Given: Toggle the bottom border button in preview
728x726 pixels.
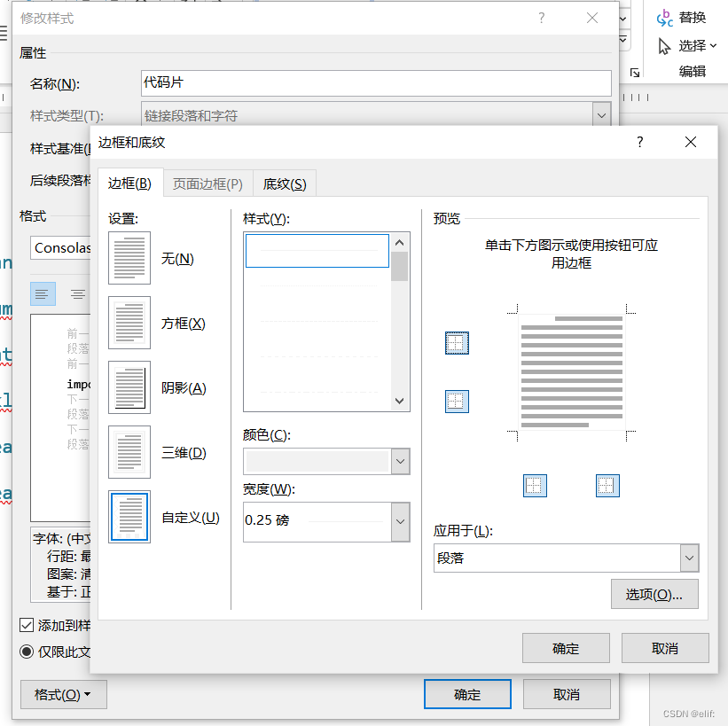Looking at the screenshot, I should point(457,402).
